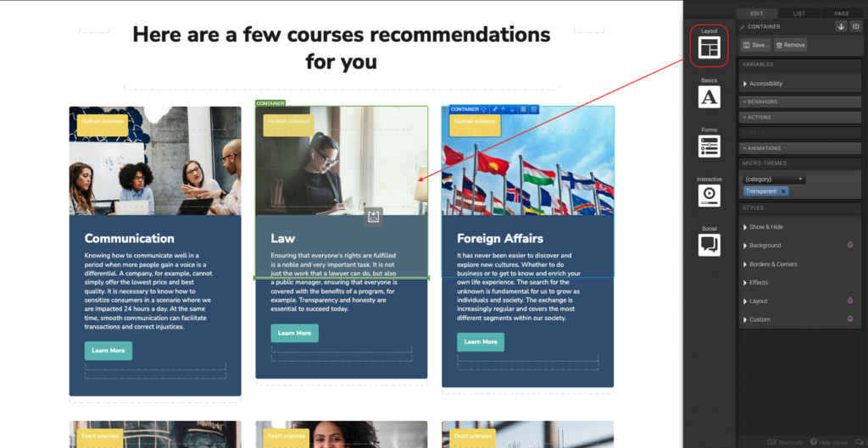The height and width of the screenshot is (448, 868).
Task: Switch to the PAGE tab
Action: tap(842, 14)
